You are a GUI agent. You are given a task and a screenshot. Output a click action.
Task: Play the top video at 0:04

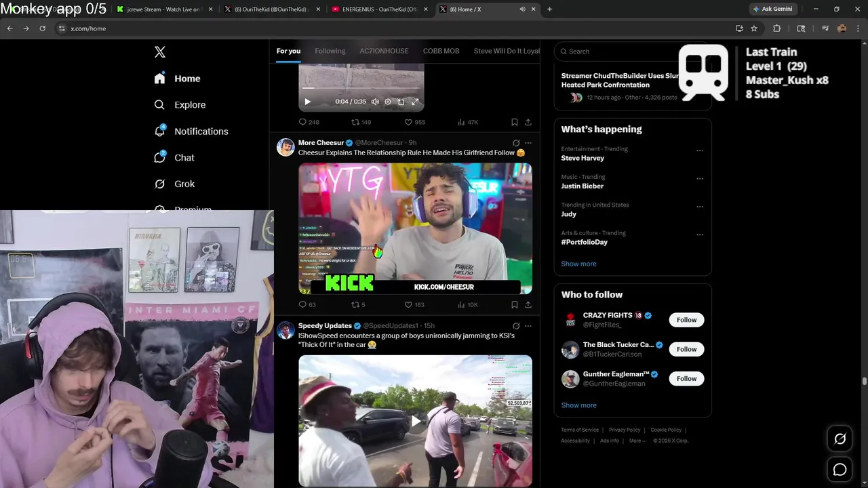click(307, 102)
